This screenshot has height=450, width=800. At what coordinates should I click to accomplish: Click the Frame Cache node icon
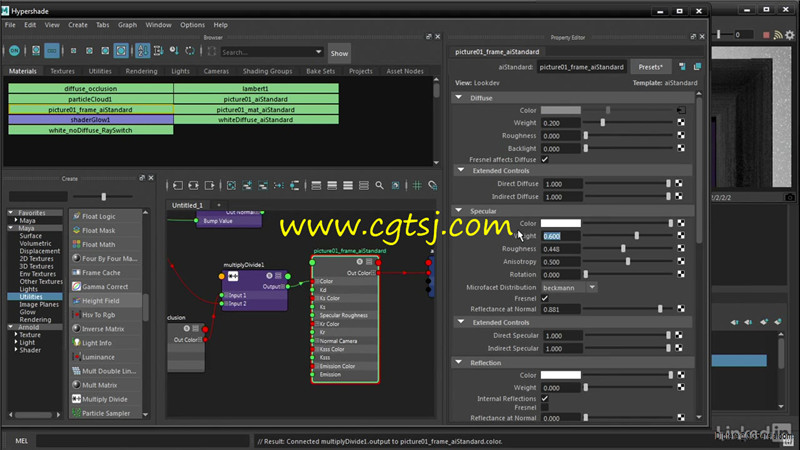pos(77,272)
